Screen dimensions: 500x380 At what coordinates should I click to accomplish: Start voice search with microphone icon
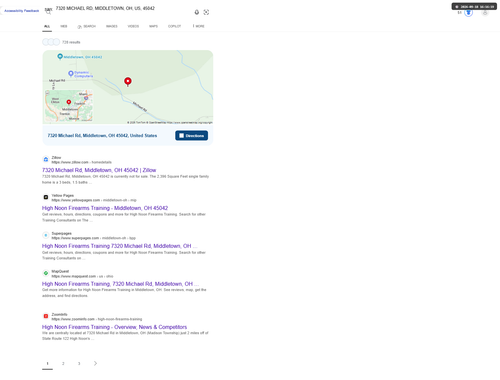tap(197, 12)
